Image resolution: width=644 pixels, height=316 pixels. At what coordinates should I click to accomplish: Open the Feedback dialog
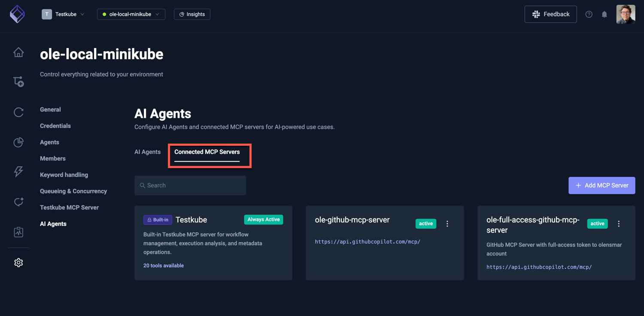click(x=550, y=14)
